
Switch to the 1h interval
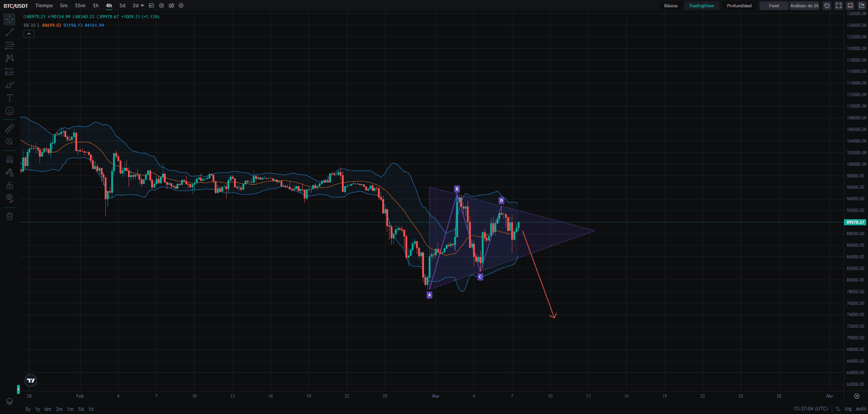point(95,5)
